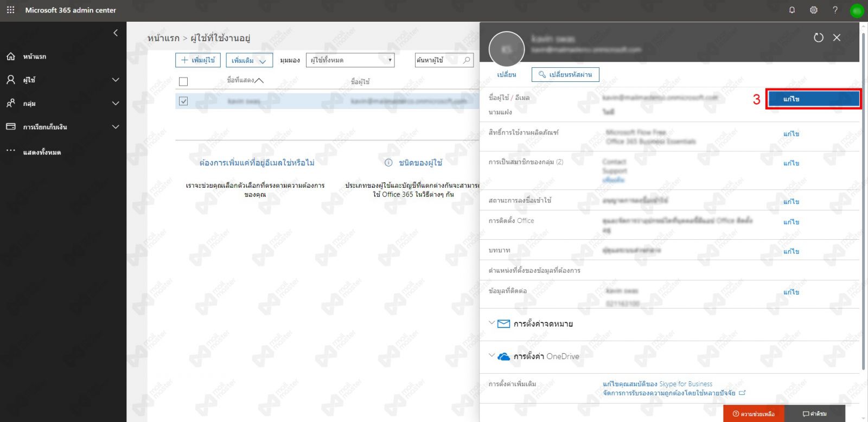Uncheck the selected user row checkbox
The width and height of the screenshot is (868, 422).
[x=183, y=101]
